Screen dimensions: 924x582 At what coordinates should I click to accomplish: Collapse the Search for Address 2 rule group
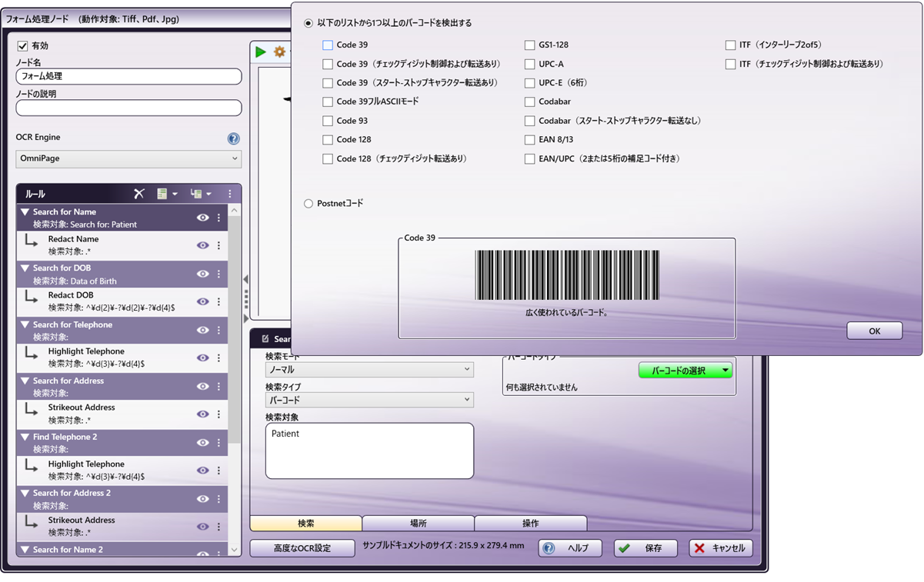tap(25, 493)
